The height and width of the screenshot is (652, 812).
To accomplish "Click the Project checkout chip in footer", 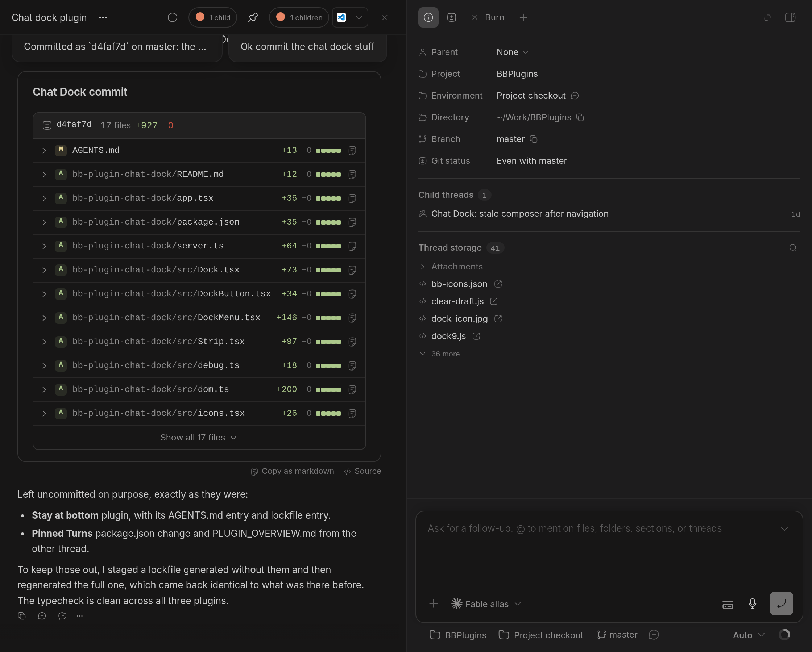I will (541, 635).
